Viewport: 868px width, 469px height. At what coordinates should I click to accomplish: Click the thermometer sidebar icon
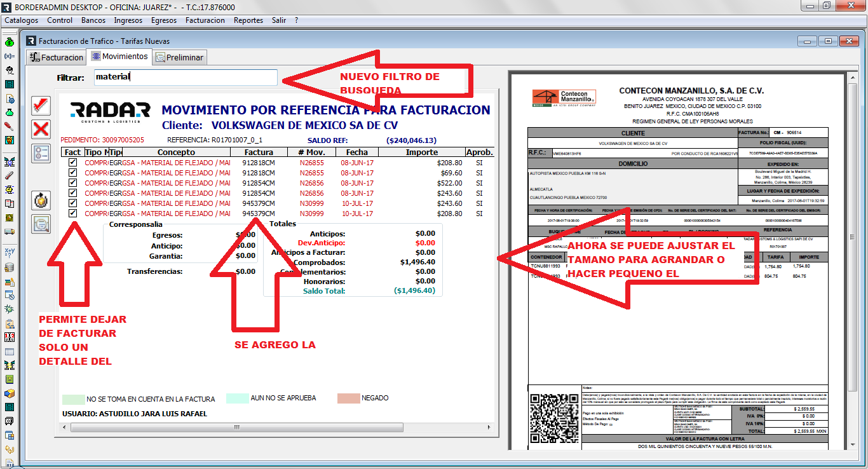pyautogui.click(x=10, y=175)
